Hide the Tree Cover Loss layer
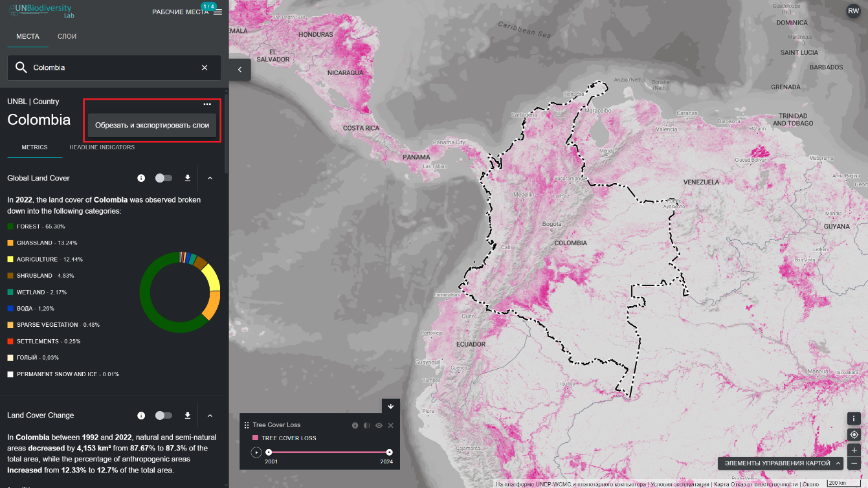 click(379, 425)
